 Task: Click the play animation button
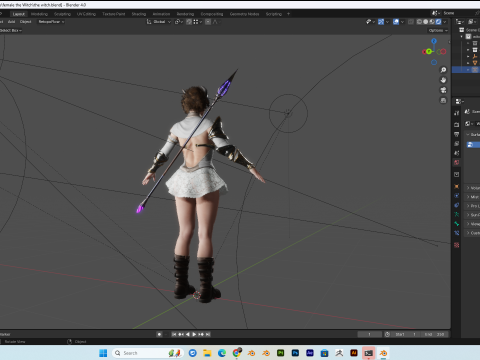coord(194,334)
